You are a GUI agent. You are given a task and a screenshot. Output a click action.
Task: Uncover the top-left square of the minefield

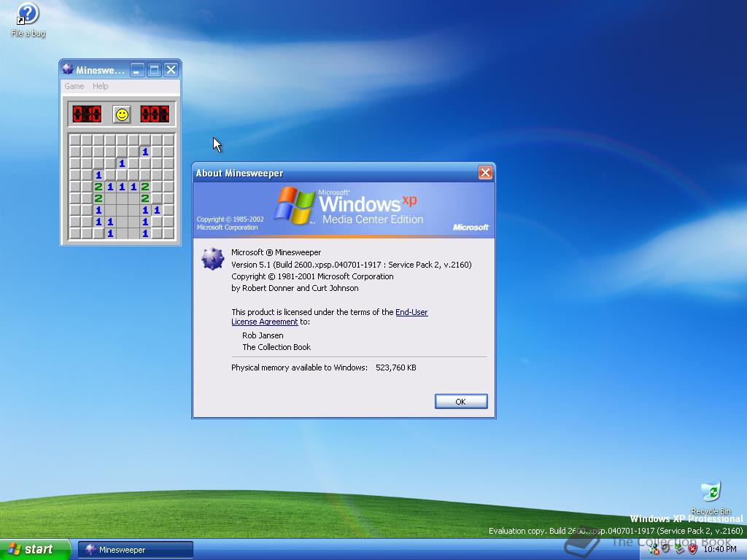click(x=75, y=140)
